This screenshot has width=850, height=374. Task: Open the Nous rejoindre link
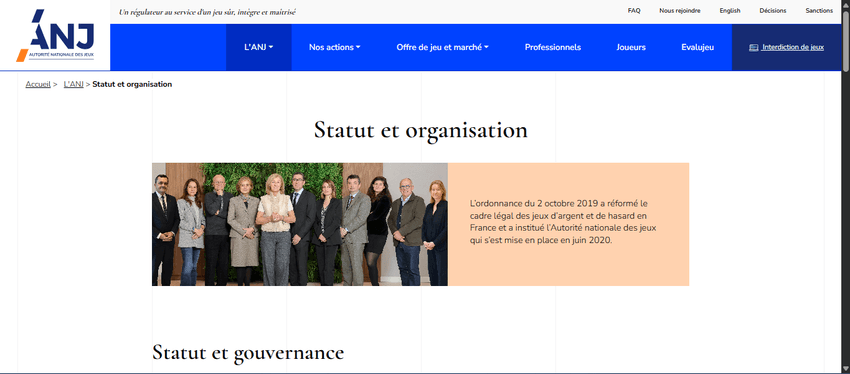680,11
